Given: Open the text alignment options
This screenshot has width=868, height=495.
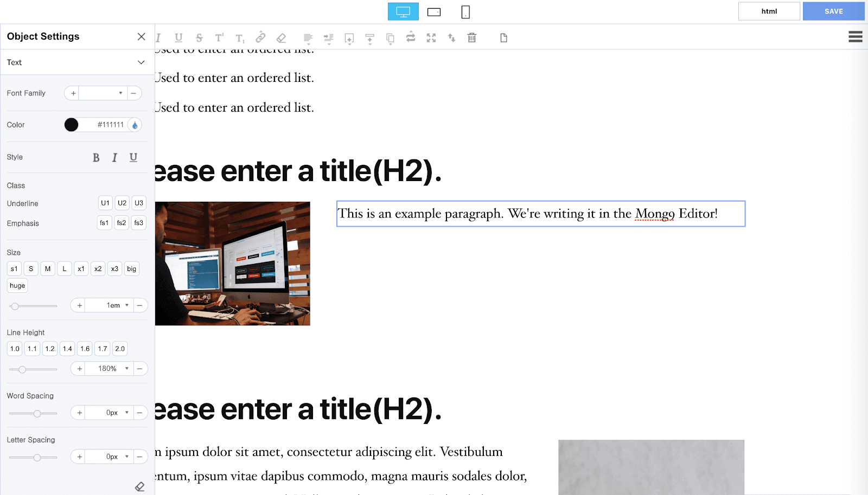Looking at the screenshot, I should pos(308,38).
